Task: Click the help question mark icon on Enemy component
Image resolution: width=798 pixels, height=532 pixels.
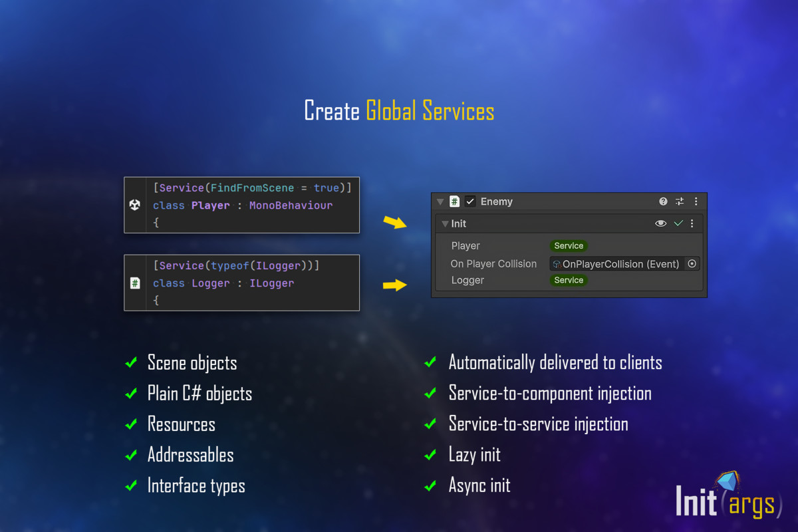Action: [x=662, y=201]
